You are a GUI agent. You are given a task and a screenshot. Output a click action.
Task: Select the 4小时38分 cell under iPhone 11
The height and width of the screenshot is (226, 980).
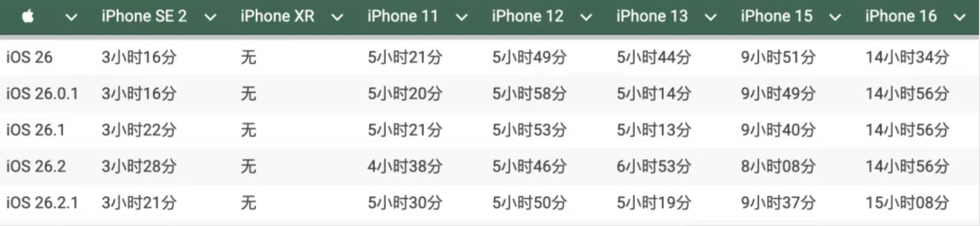point(404,166)
